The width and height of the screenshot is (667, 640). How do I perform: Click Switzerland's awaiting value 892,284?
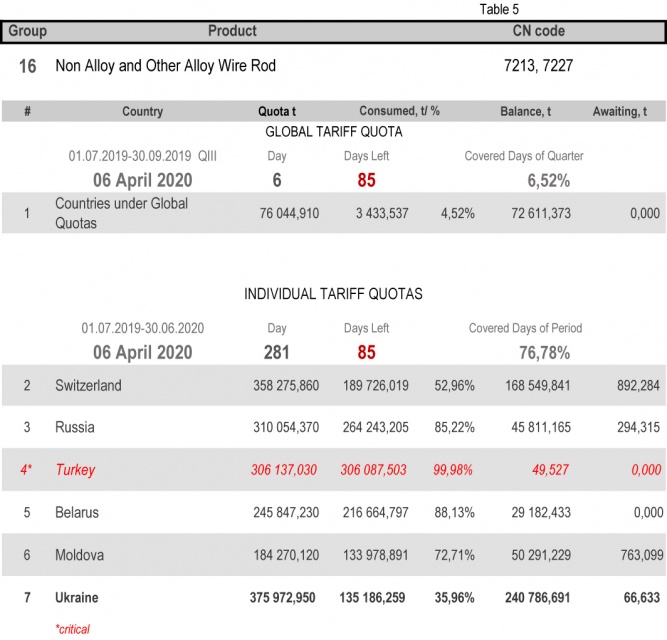pos(634,385)
